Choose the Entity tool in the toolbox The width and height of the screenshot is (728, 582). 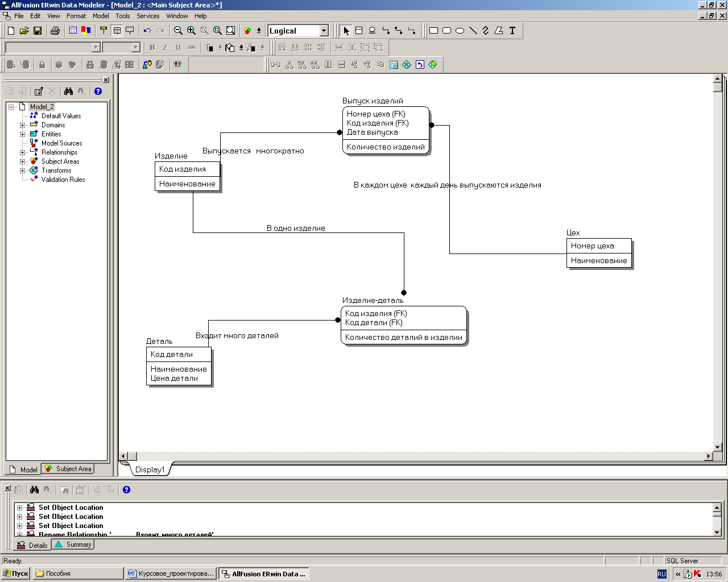click(359, 31)
